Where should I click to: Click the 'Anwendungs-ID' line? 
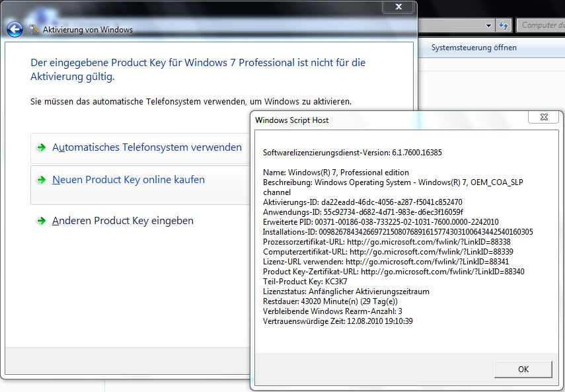pos(363,212)
